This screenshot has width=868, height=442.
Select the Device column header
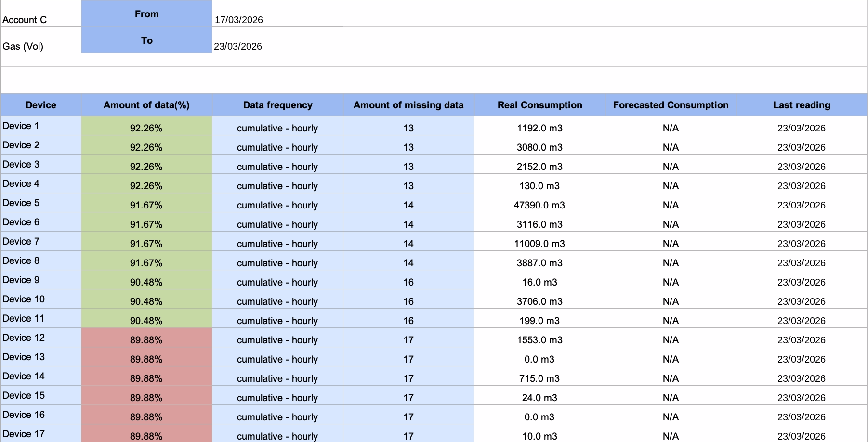pyautogui.click(x=41, y=105)
